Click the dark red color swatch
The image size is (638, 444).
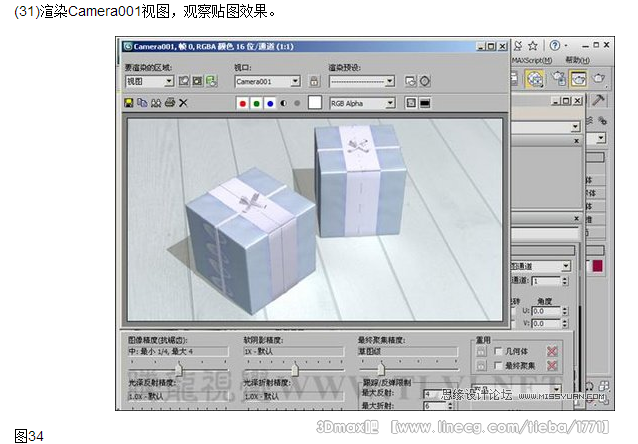point(598,266)
